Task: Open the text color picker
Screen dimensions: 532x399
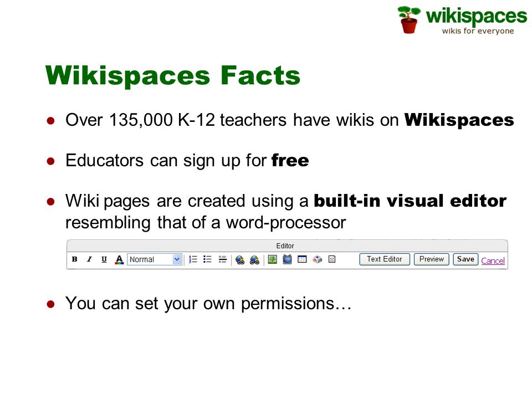Action: 119,259
